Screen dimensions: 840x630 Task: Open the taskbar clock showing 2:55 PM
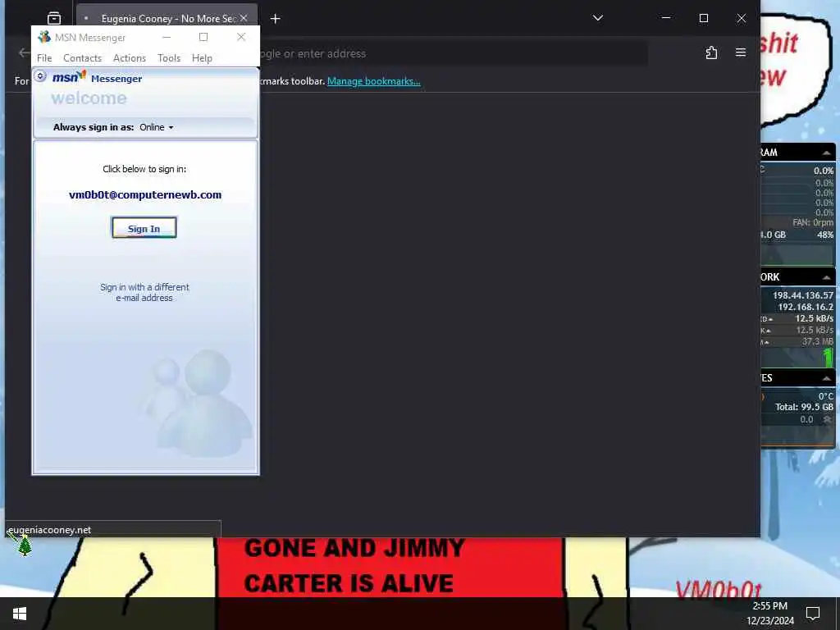pyautogui.click(x=770, y=614)
